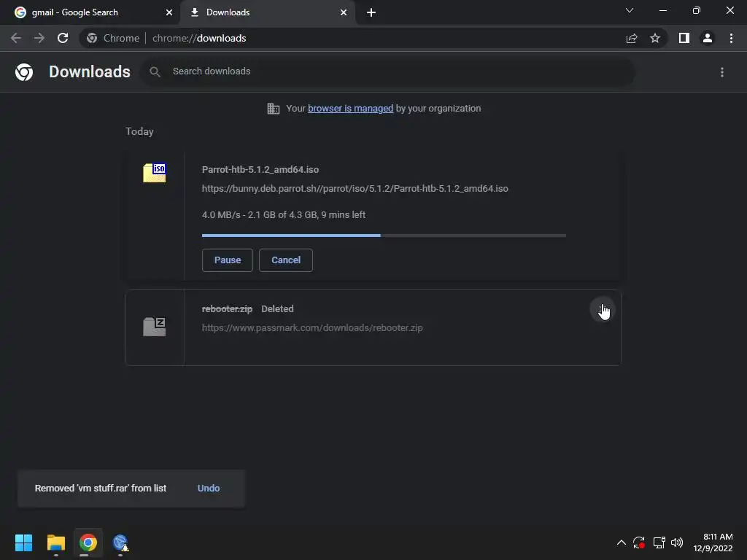
Task: Close the gmail - Google Search tab
Action: click(x=169, y=12)
